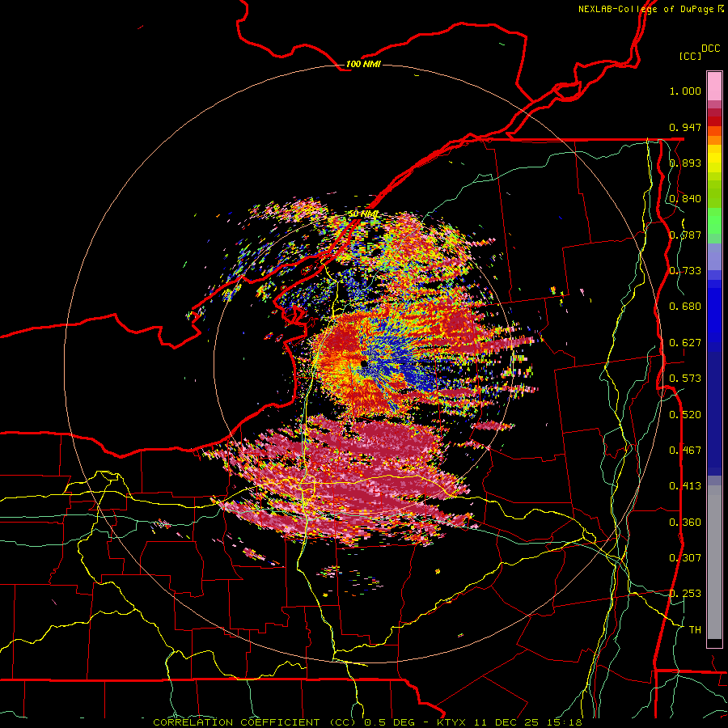Click the pink top segment of color bar
This screenshot has width=728, height=728.
714,87
